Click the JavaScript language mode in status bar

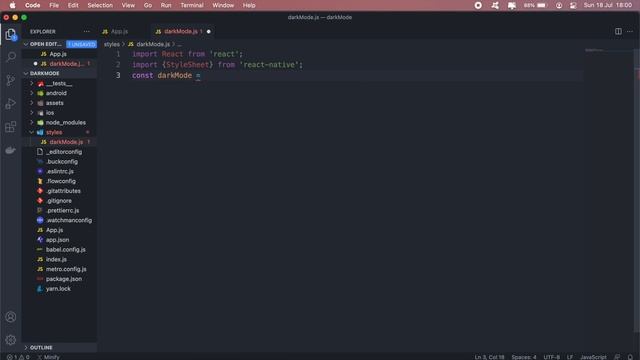tap(593, 357)
